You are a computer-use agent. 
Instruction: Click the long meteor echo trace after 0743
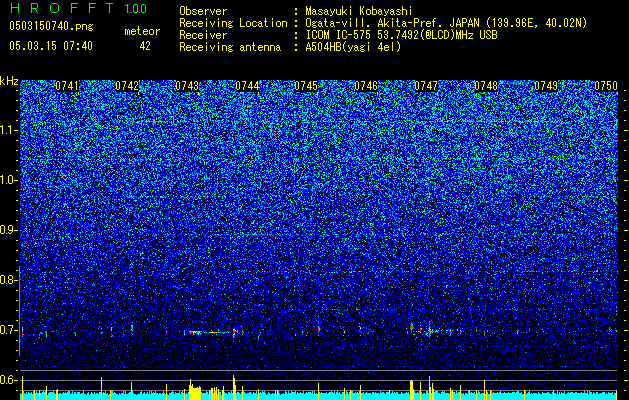pos(209,332)
